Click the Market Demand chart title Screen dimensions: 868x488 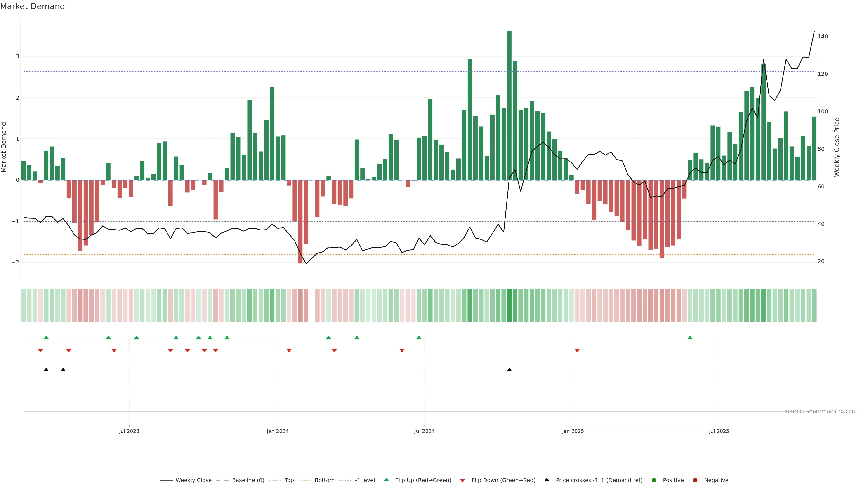coord(32,6)
